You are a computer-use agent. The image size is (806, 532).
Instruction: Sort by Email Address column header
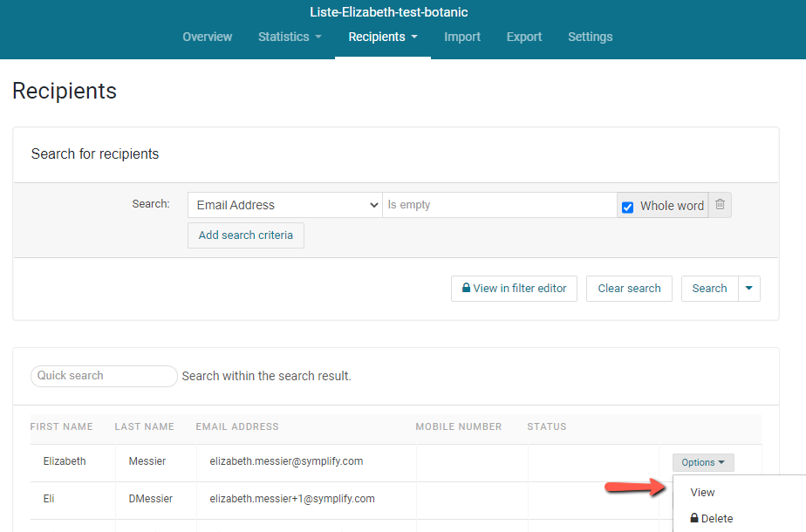[237, 426]
